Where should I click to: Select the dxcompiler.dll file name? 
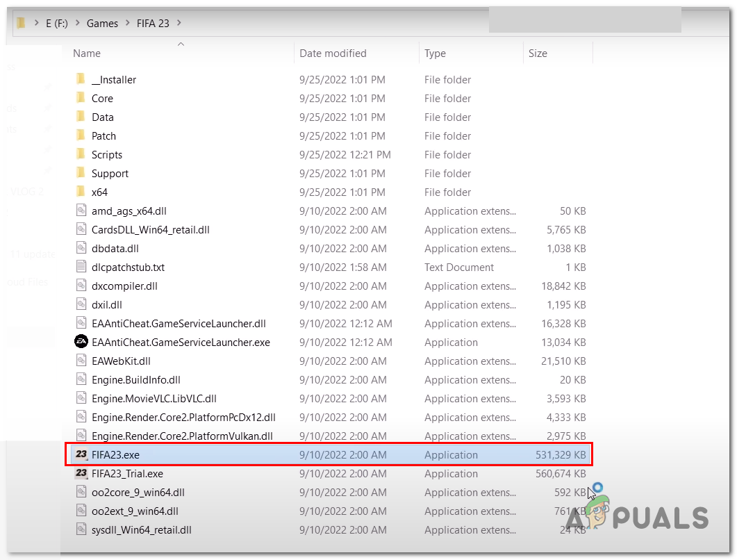[124, 286]
